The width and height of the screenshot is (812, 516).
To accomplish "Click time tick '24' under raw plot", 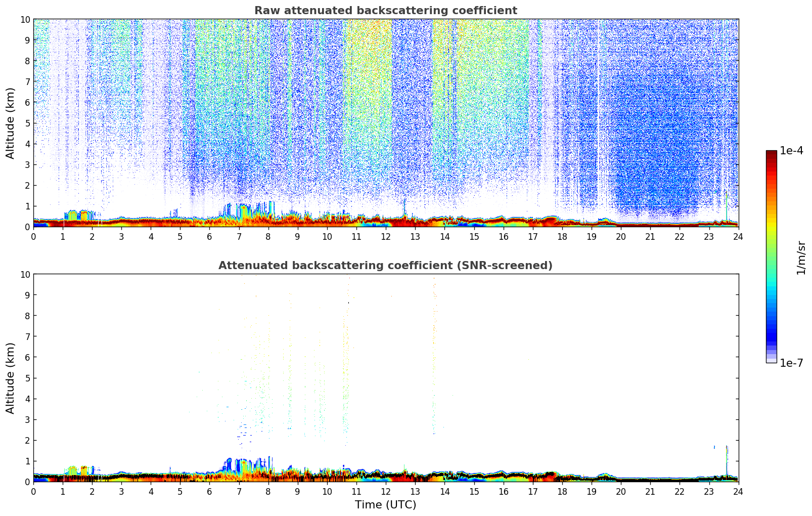I will (x=738, y=237).
